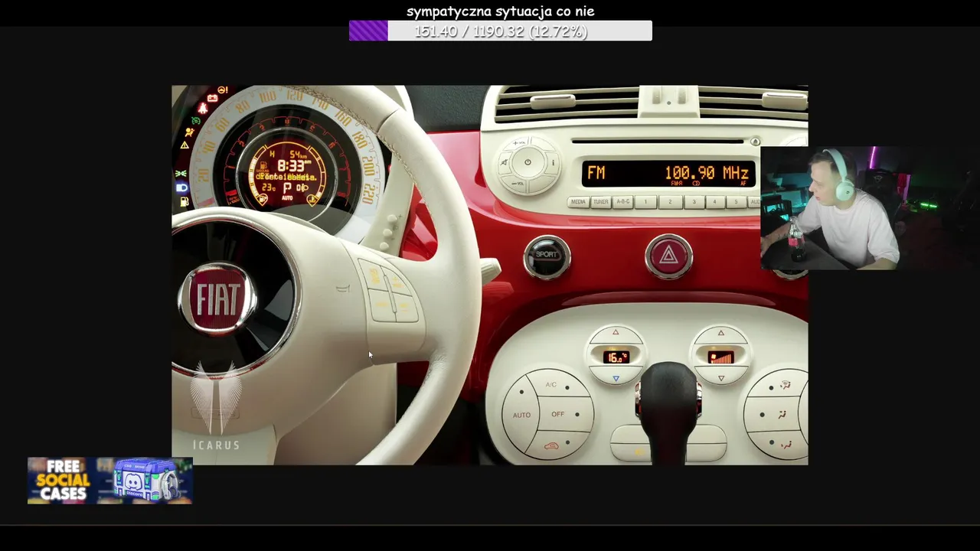Select radio preset 3
The width and height of the screenshot is (980, 551).
coord(694,202)
